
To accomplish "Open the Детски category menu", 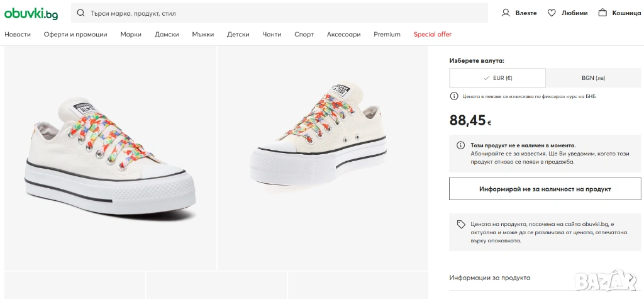I will [x=238, y=35].
